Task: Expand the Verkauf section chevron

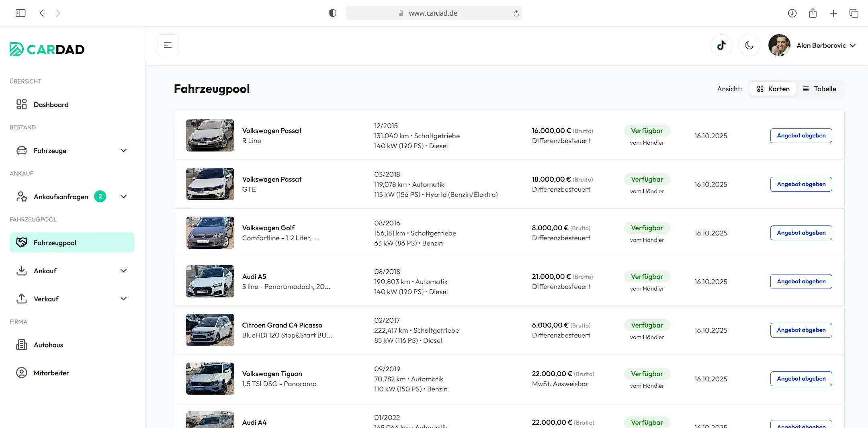Action: (124, 299)
